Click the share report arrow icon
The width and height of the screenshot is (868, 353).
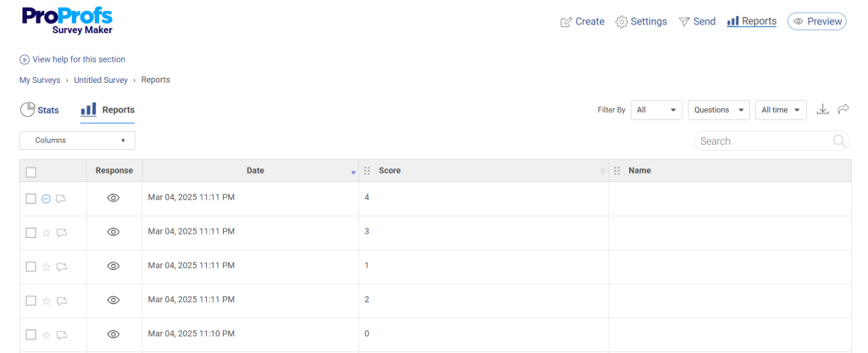843,109
